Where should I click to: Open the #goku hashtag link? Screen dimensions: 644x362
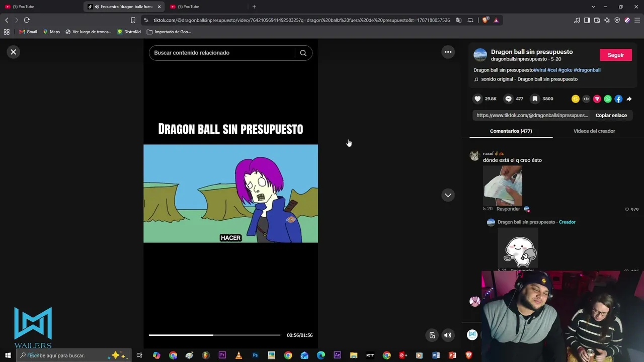pyautogui.click(x=565, y=70)
